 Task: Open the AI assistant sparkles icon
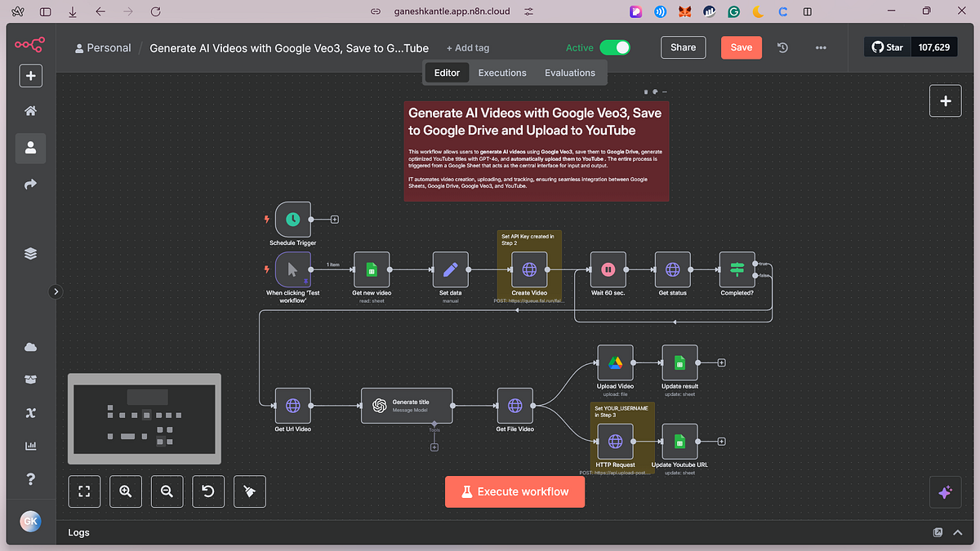[x=945, y=492]
